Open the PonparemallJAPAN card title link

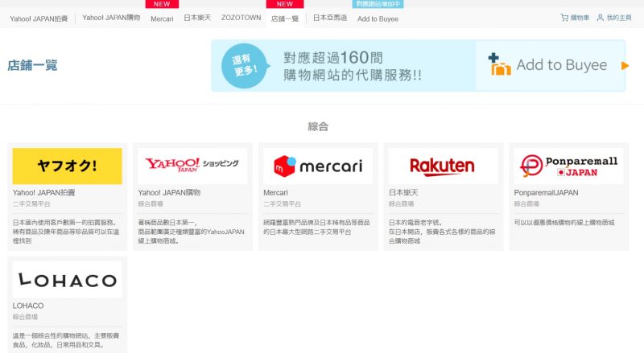click(546, 192)
